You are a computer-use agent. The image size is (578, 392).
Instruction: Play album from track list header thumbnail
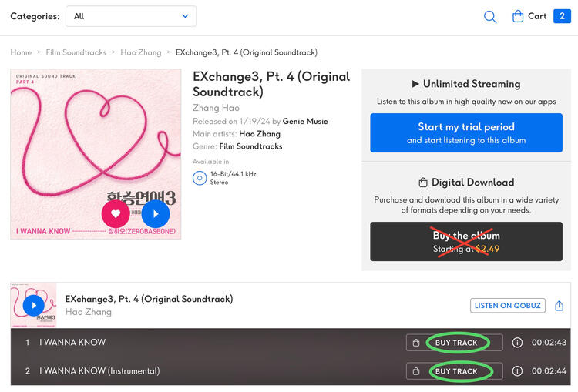tap(33, 305)
